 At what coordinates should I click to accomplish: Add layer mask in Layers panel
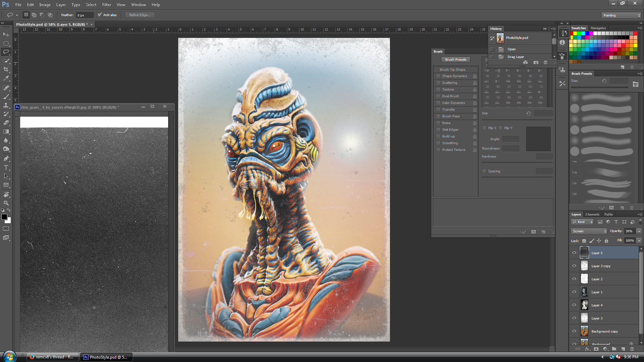click(x=596, y=349)
